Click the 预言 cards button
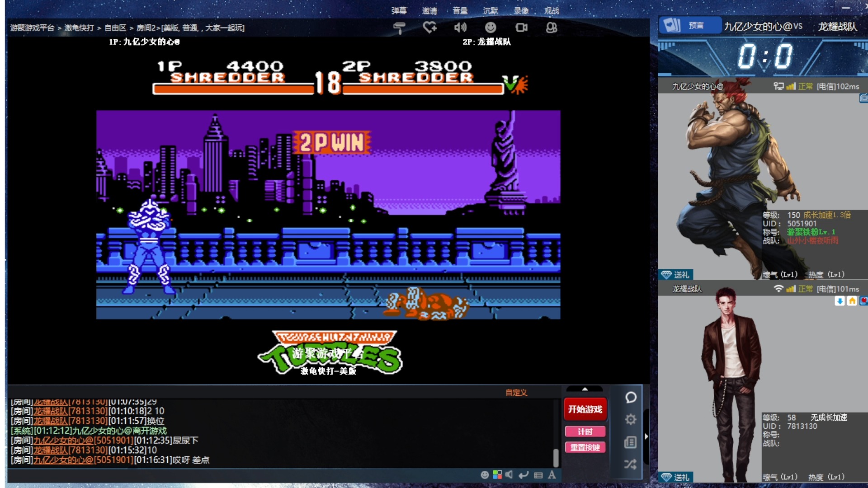The height and width of the screenshot is (488, 868). (x=689, y=25)
